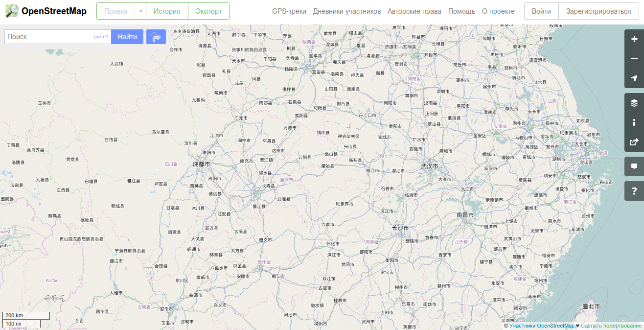Image resolution: width=644 pixels, height=330 pixels.
Task: Open the История tab
Action: (x=167, y=11)
